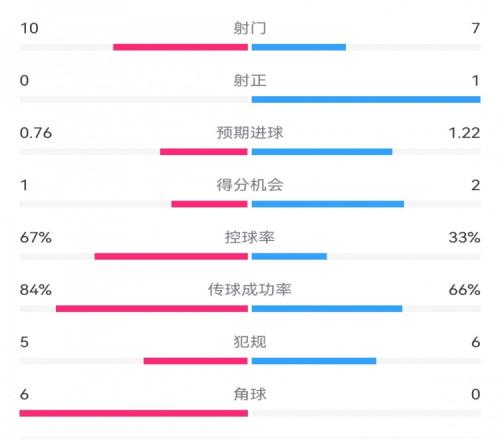Click the pink corner kicks bar
The height and width of the screenshot is (440, 500).
point(134,413)
